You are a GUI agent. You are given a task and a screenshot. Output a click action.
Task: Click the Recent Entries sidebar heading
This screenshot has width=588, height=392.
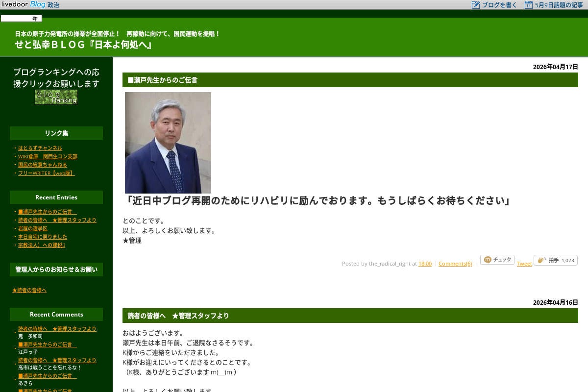pyautogui.click(x=56, y=197)
